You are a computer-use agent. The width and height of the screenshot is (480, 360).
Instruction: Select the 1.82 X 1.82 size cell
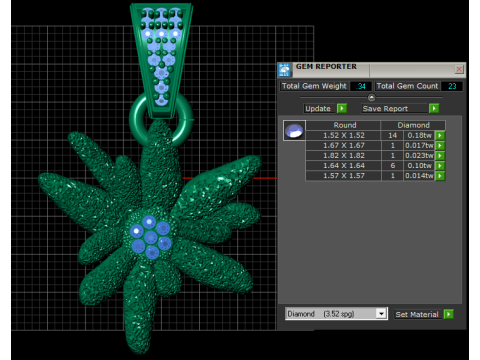(344, 155)
